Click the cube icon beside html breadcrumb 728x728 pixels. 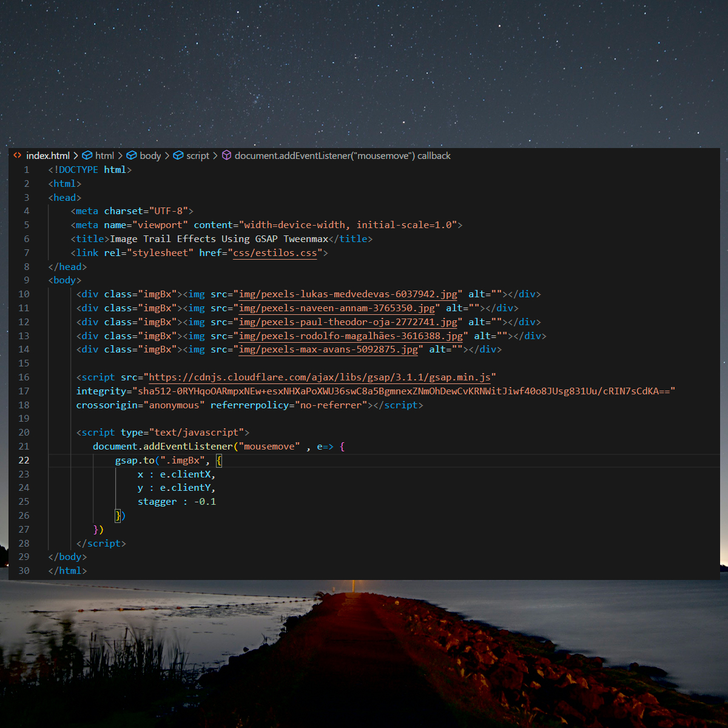(x=87, y=155)
